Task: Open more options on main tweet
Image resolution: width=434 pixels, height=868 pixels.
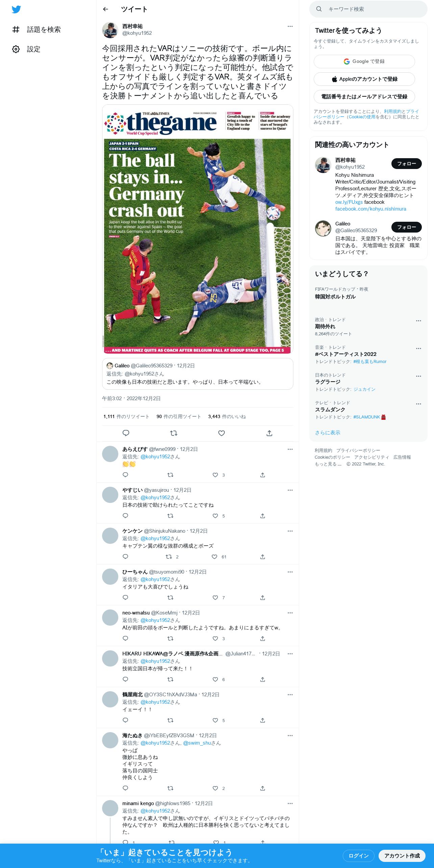Action: point(290,26)
